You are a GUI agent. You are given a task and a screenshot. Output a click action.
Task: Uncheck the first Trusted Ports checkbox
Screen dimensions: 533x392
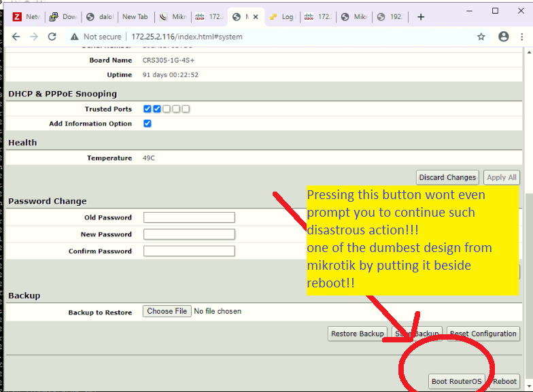tap(147, 109)
